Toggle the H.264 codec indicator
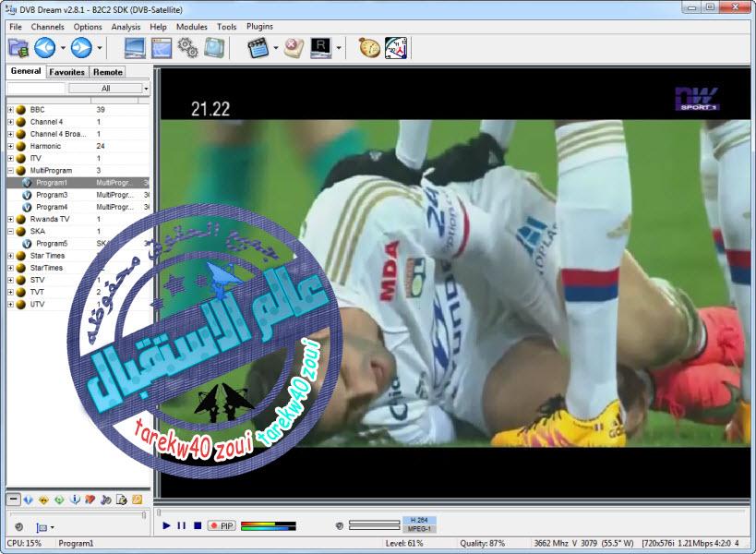 pos(419,520)
